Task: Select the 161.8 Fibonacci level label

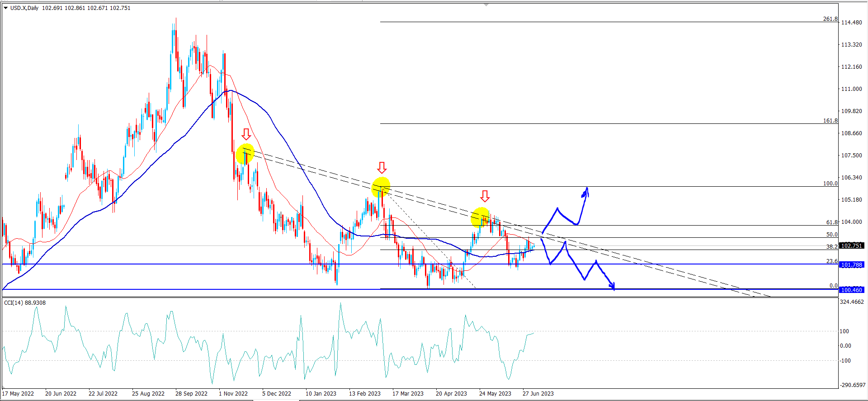Action: pos(830,121)
